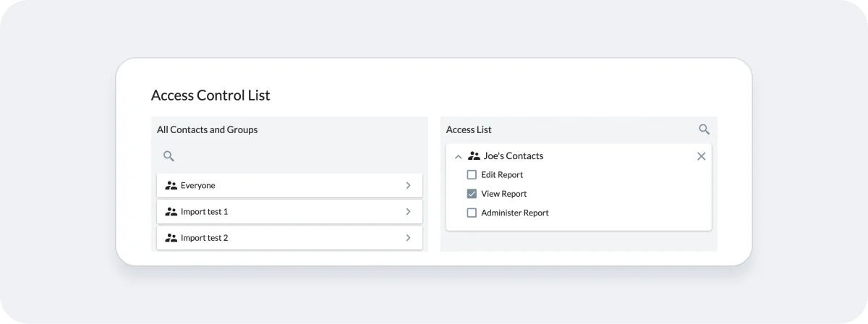Click the Edit Report label
868x324 pixels.
tap(502, 175)
